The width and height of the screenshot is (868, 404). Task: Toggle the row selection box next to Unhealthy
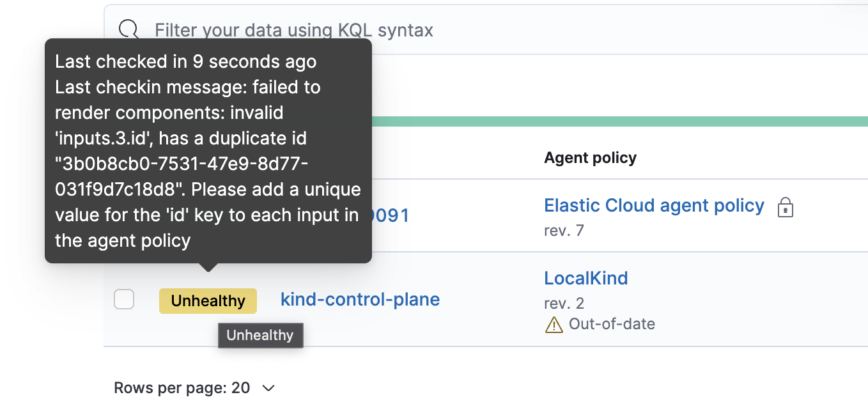pyautogui.click(x=124, y=299)
